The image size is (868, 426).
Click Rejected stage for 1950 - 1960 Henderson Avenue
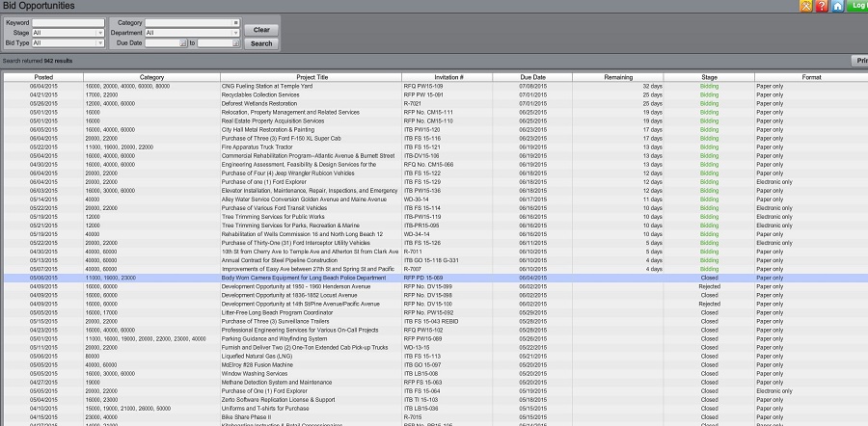pos(709,286)
